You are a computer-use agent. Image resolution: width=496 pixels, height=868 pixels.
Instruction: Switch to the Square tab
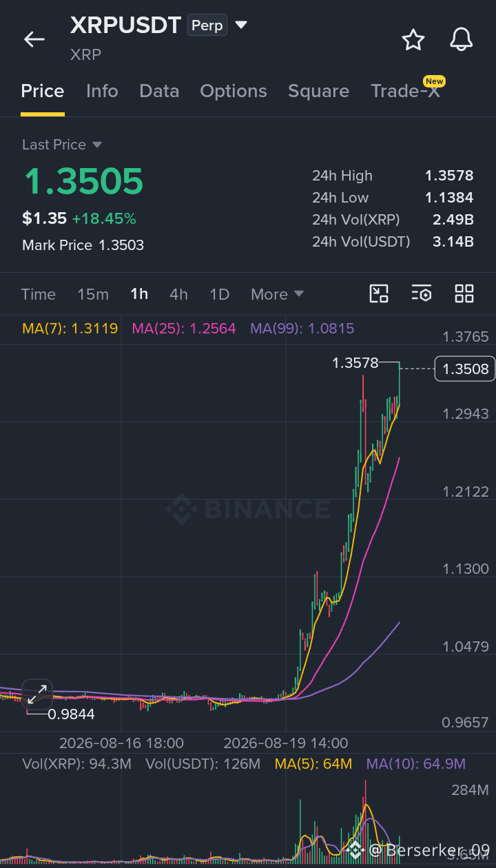[318, 92]
